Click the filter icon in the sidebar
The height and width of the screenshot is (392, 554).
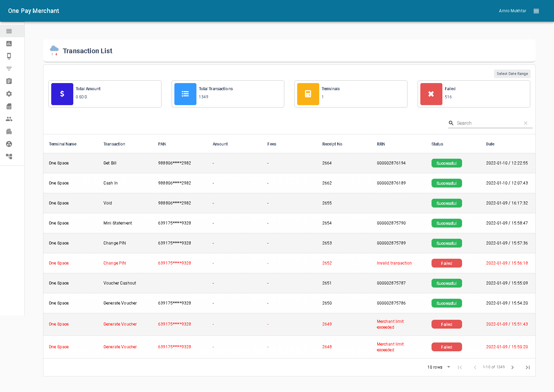(9, 68)
